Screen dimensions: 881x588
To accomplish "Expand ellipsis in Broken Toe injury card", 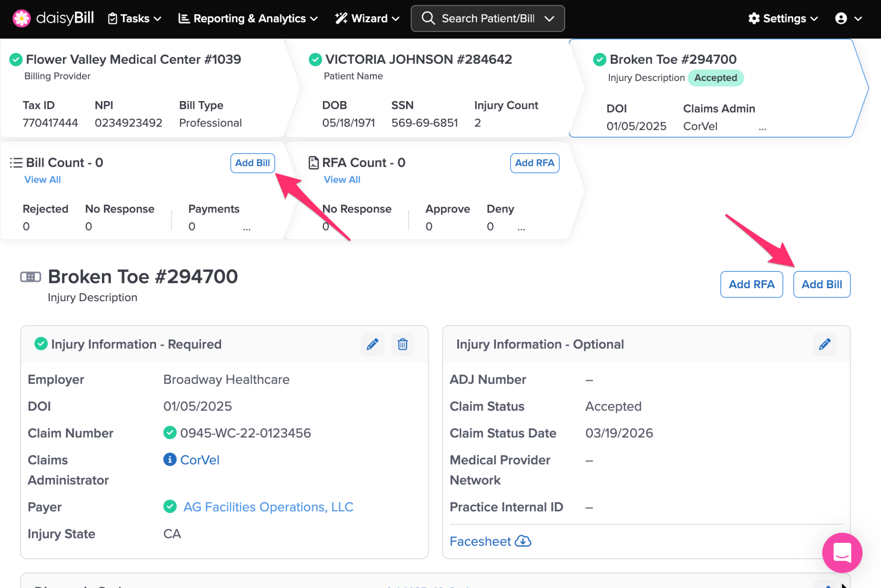I will coord(762,128).
